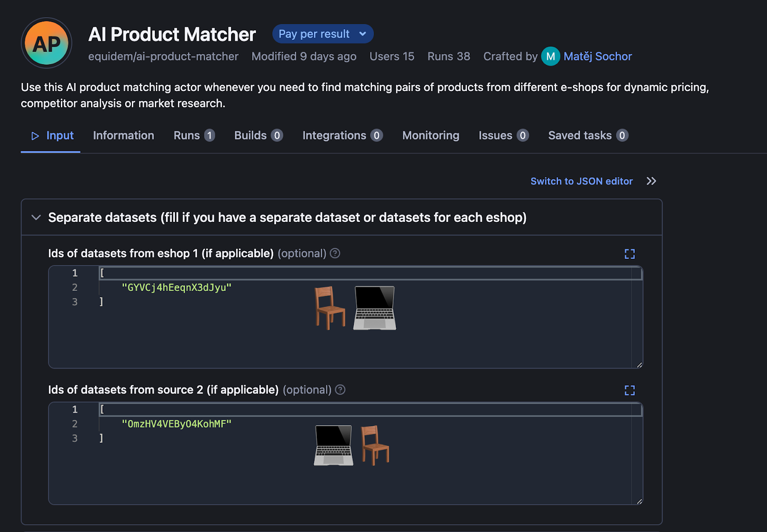Click the double-arrow expand icon near JSON editor
Screen dimensions: 767x532
[x=651, y=181]
